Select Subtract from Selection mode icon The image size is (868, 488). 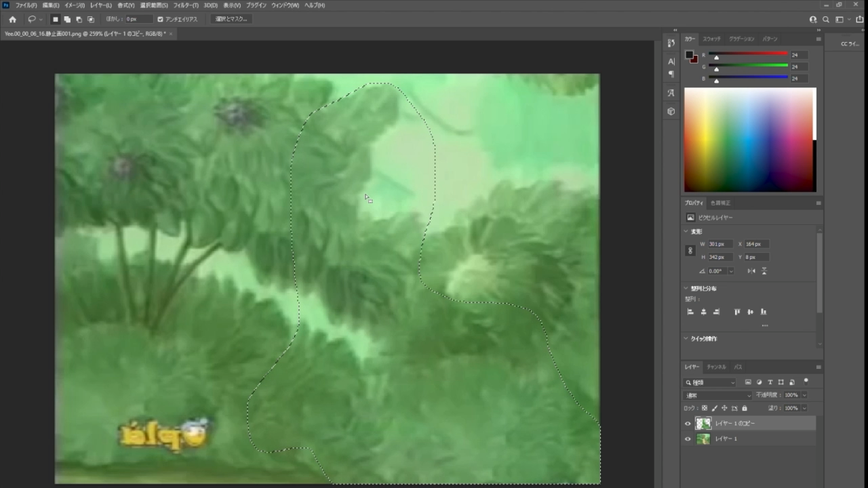pyautogui.click(x=79, y=20)
